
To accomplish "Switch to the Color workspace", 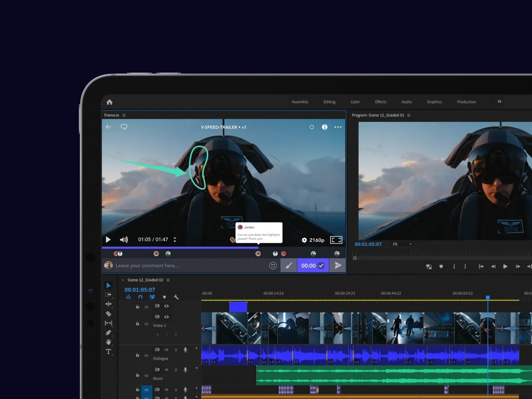I will coord(355,102).
